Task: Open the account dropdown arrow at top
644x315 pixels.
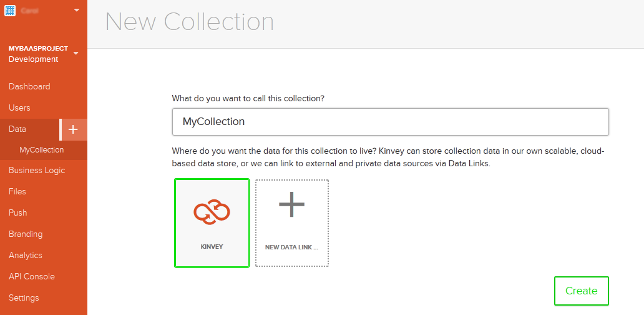Action: pyautogui.click(x=77, y=10)
